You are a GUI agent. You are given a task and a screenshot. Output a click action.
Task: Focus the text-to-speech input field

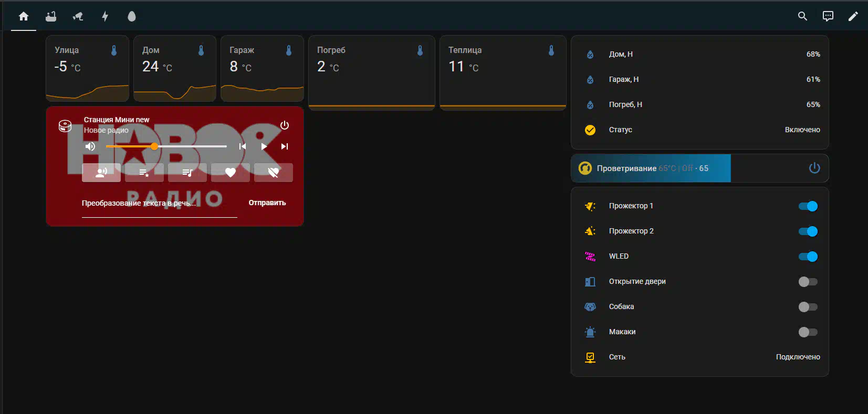160,204
